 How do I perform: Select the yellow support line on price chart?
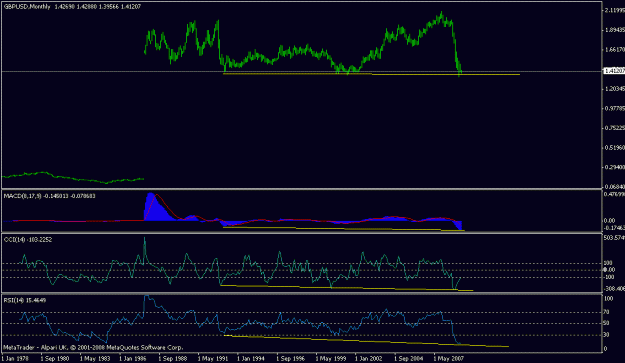[x=371, y=74]
